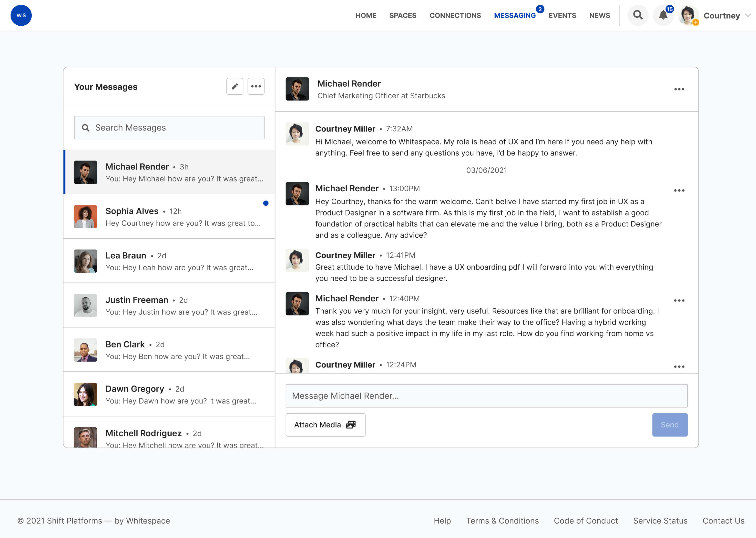This screenshot has width=756, height=538.
Task: Open Ben Clark conversation
Action: (169, 349)
